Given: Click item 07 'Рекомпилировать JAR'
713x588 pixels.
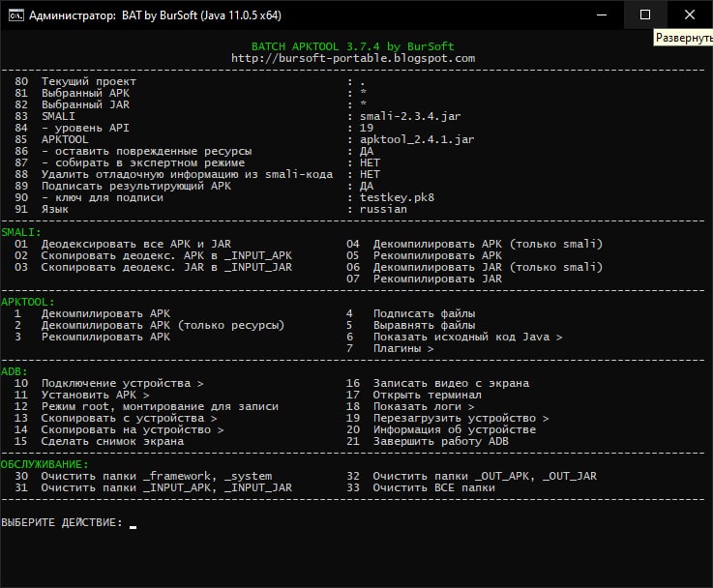Looking at the screenshot, I should [x=424, y=279].
